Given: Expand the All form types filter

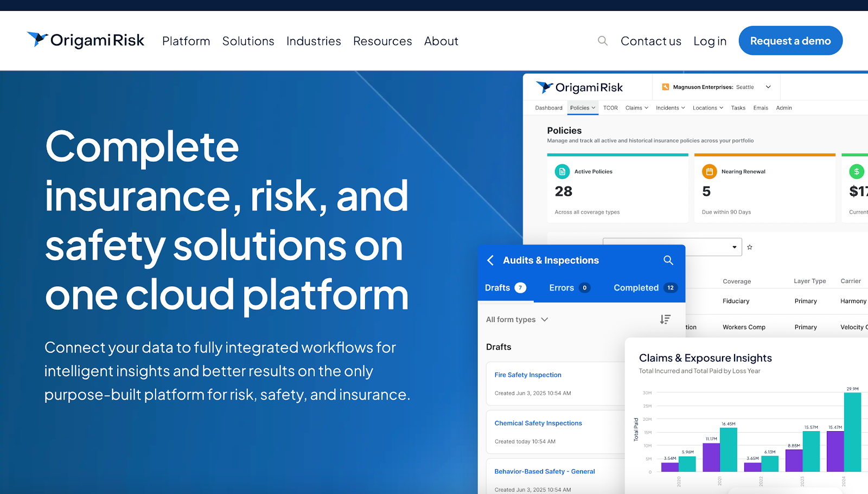Looking at the screenshot, I should pyautogui.click(x=517, y=319).
